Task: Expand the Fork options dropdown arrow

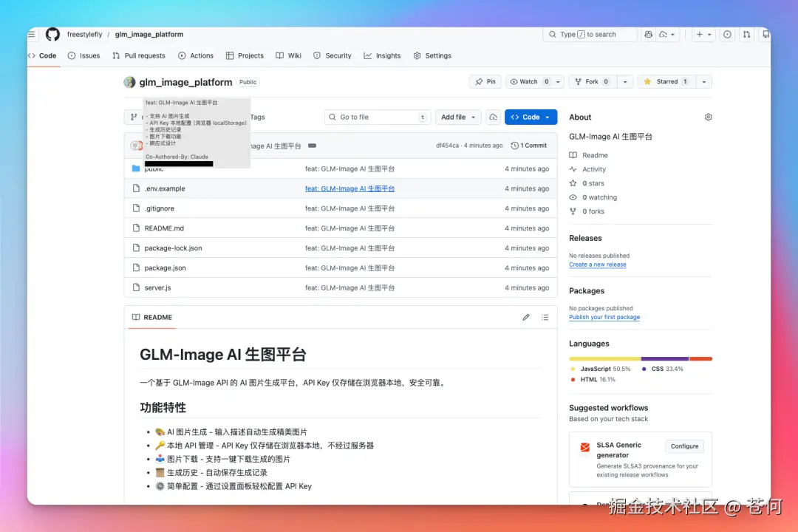Action: click(625, 81)
